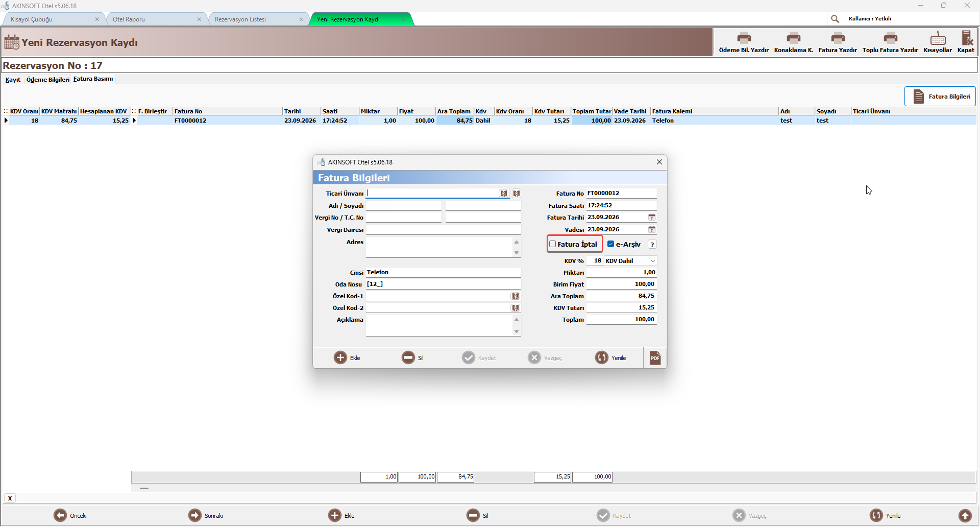Uncheck the e-Arşiv checkbox
This screenshot has height=527, width=980.
(610, 244)
